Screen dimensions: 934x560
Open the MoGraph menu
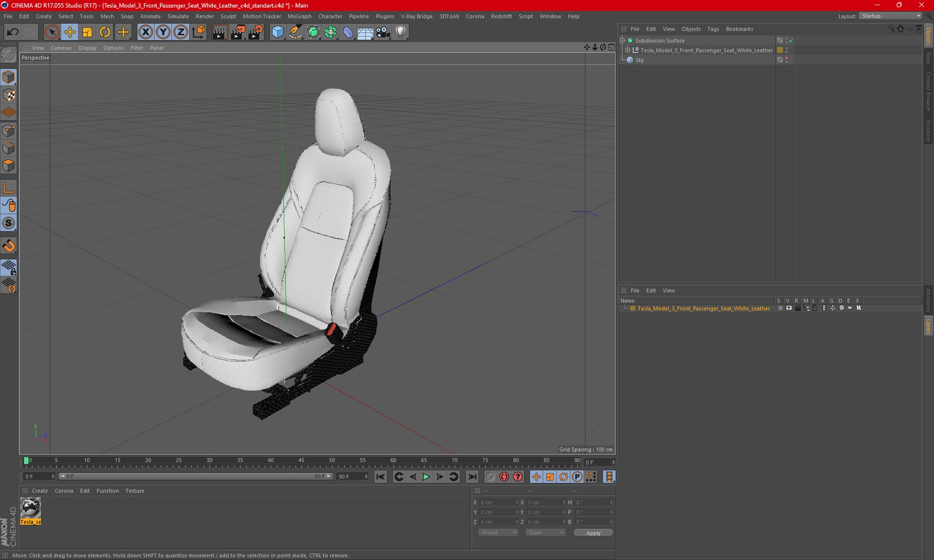coord(299,16)
